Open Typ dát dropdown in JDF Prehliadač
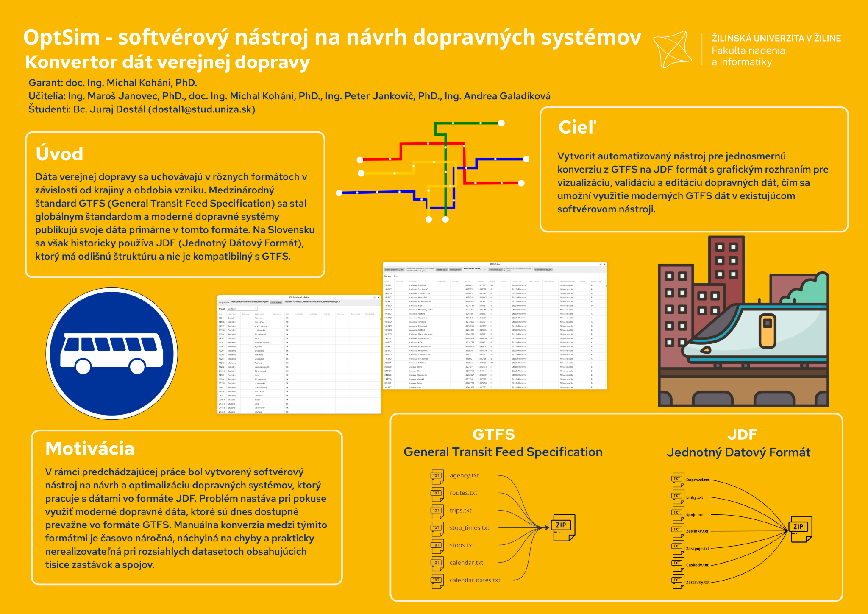 [x=242, y=309]
